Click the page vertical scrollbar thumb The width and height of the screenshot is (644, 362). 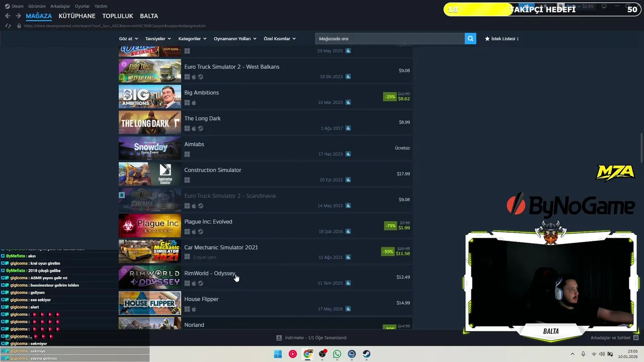pyautogui.click(x=641, y=148)
